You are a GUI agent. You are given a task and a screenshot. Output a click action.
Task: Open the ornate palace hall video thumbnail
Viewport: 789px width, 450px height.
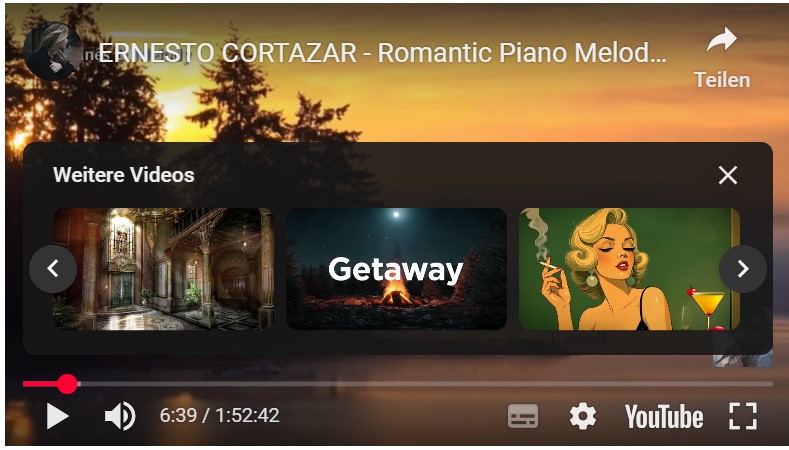pos(164,269)
